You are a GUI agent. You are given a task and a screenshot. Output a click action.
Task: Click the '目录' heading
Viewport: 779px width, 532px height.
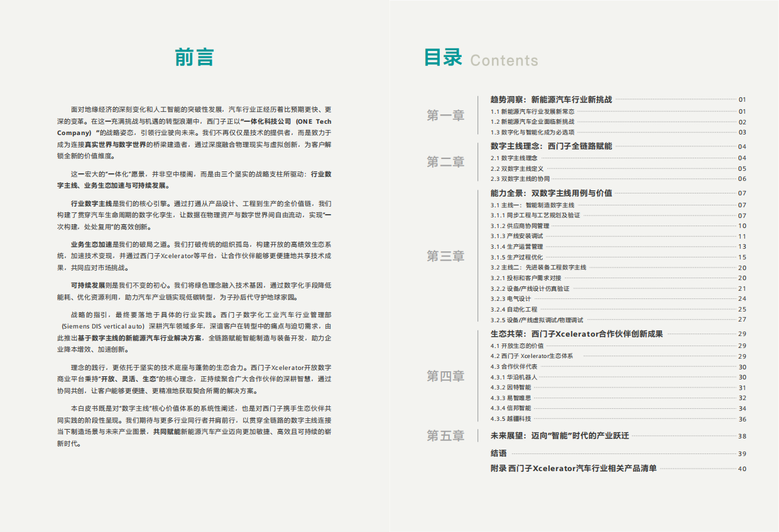[444, 57]
